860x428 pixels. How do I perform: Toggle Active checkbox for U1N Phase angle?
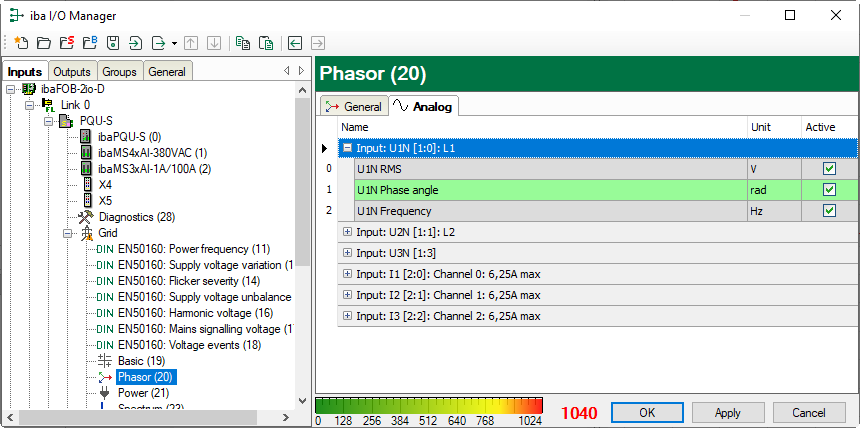tap(829, 190)
